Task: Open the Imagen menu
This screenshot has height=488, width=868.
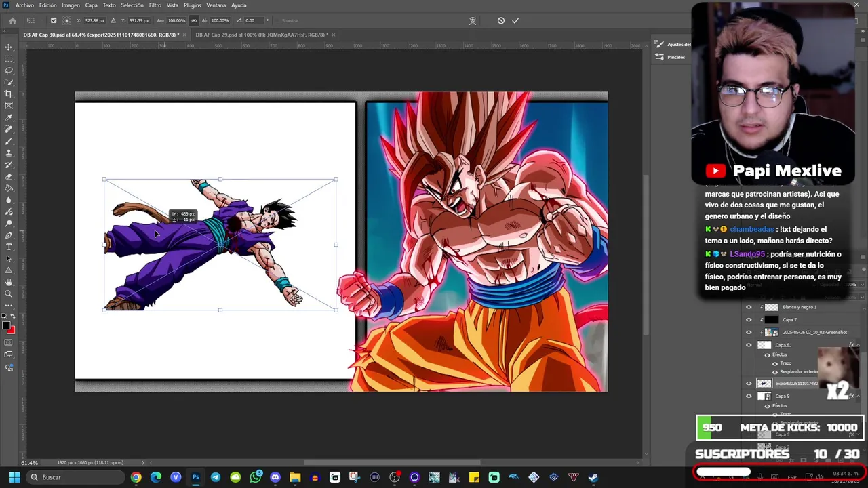Action: pyautogui.click(x=71, y=5)
